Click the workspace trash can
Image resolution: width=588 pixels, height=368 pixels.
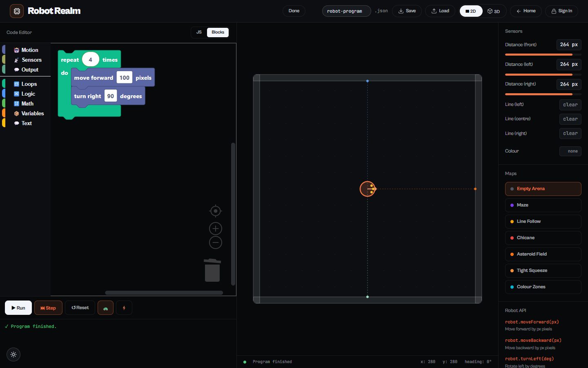pyautogui.click(x=212, y=270)
